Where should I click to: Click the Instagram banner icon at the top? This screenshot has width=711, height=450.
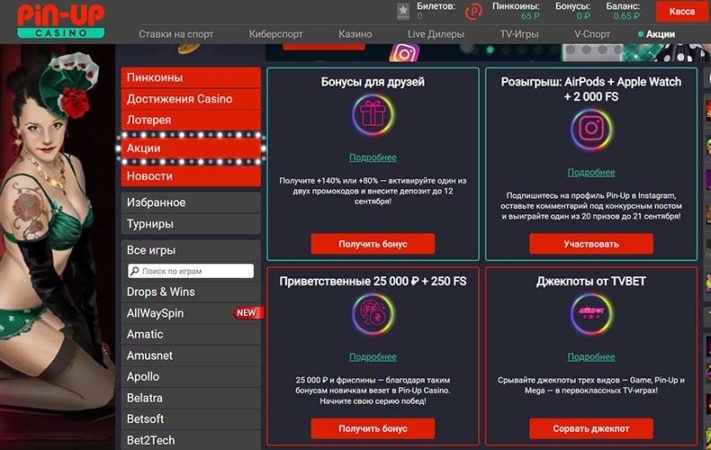[x=405, y=54]
